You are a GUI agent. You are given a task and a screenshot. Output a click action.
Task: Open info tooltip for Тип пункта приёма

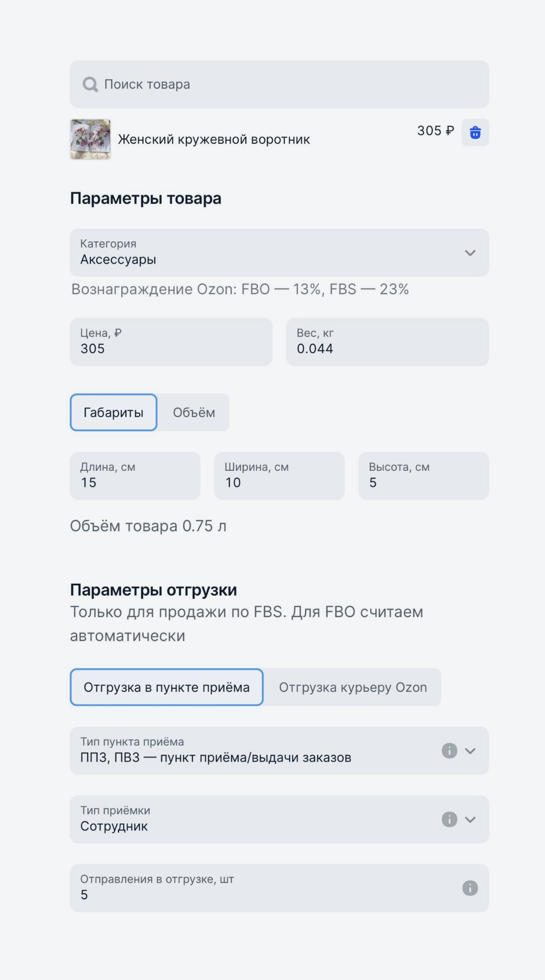(449, 751)
